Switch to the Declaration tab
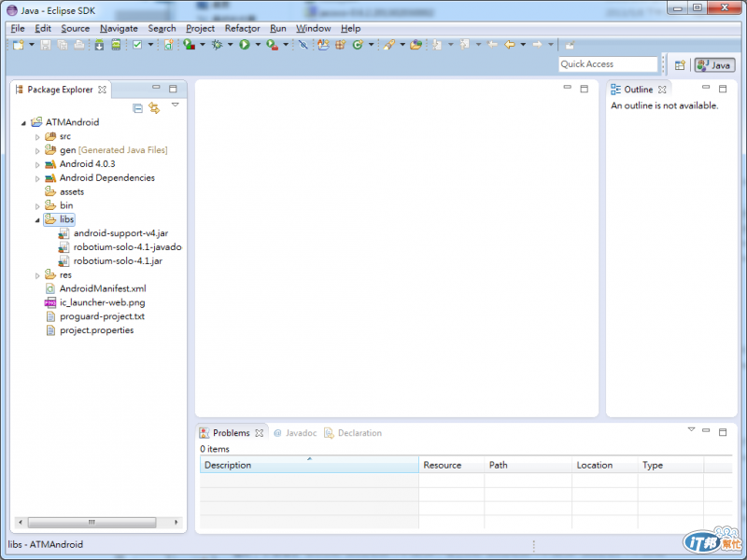The height and width of the screenshot is (560, 747). [x=353, y=433]
